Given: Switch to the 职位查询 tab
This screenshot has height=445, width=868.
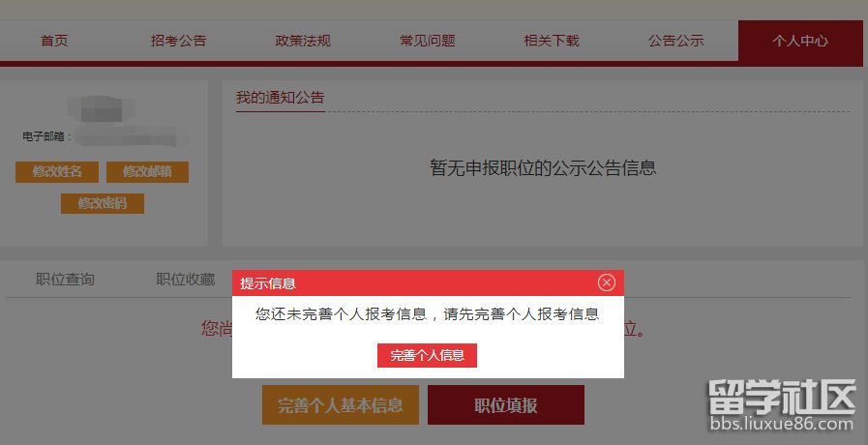Looking at the screenshot, I should click(65, 279).
